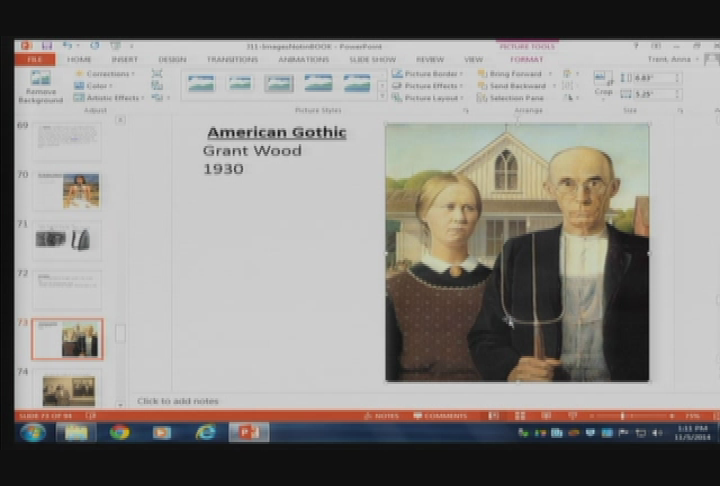The height and width of the screenshot is (486, 720).
Task: Click the Remove Background tool
Action: pos(40,87)
